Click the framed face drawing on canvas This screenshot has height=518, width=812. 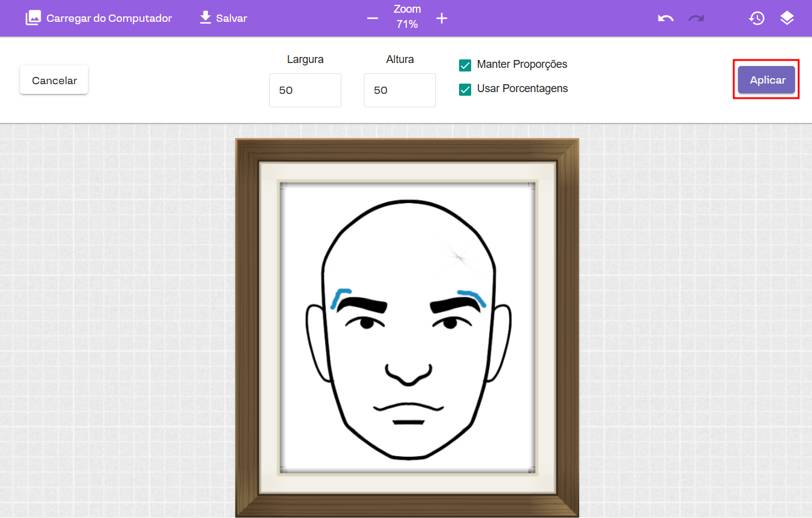[x=407, y=327]
